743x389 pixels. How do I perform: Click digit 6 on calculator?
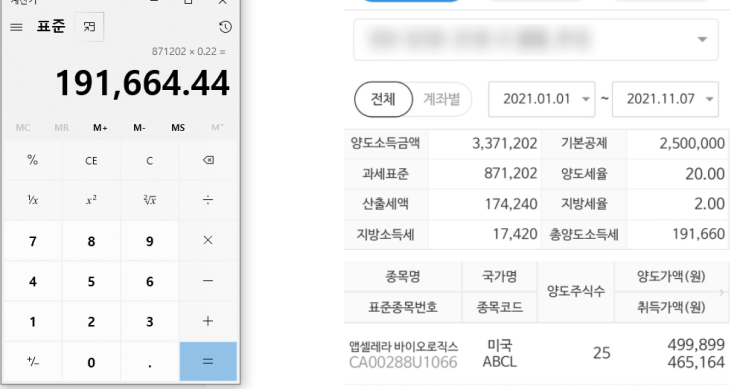[149, 281]
